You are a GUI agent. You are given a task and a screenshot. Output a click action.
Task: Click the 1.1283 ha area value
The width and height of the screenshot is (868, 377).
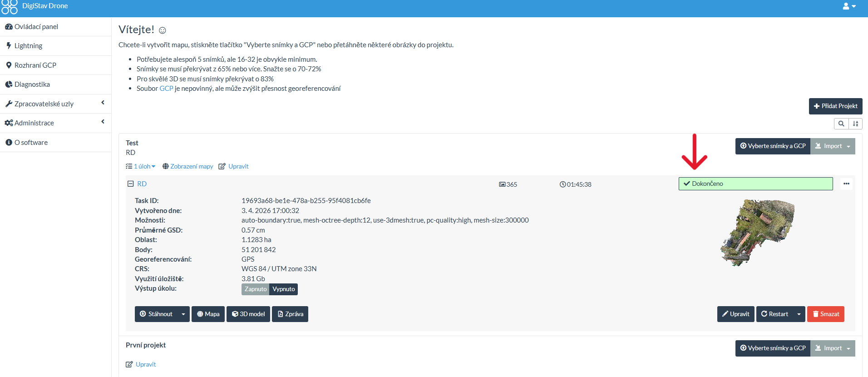tap(256, 240)
